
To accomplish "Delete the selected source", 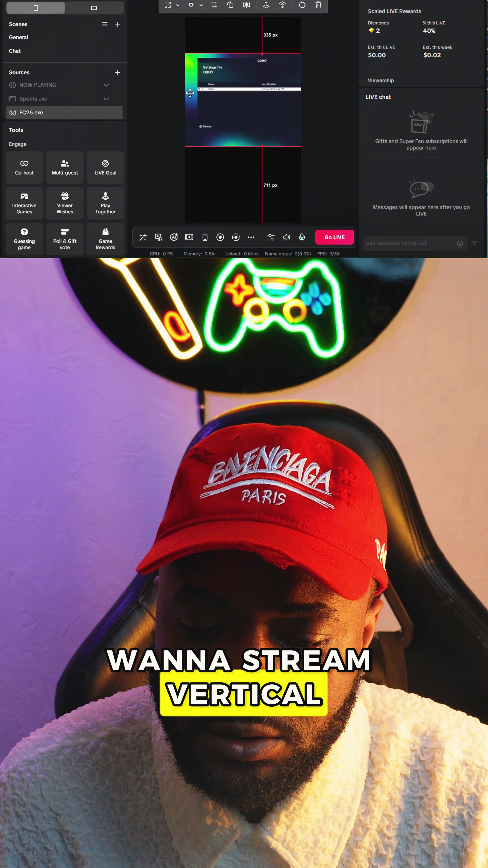I will [318, 5].
